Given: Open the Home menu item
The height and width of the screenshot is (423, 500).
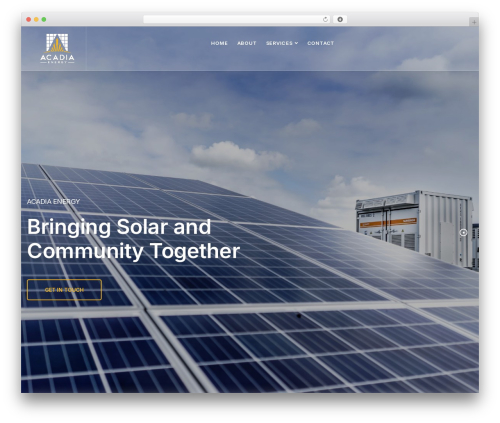Looking at the screenshot, I should 219,43.
